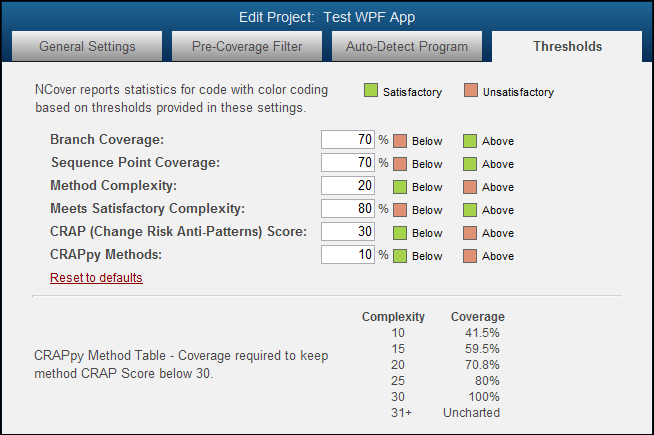Focus the Sequence Point Coverage input field
Viewport: 654px width, 435px height.
pos(348,163)
